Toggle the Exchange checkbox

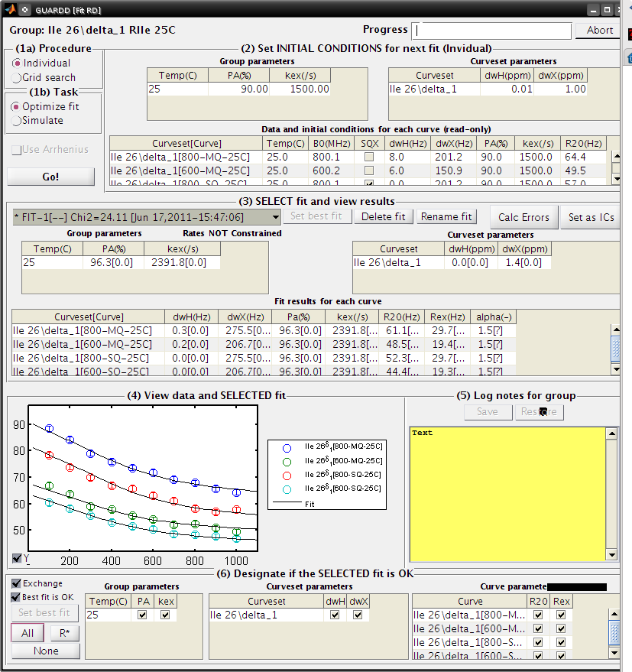pos(16,583)
